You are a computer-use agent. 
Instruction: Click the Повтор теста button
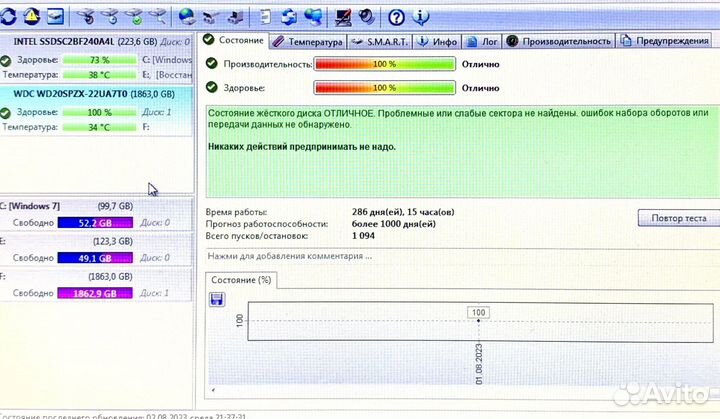[x=678, y=218]
